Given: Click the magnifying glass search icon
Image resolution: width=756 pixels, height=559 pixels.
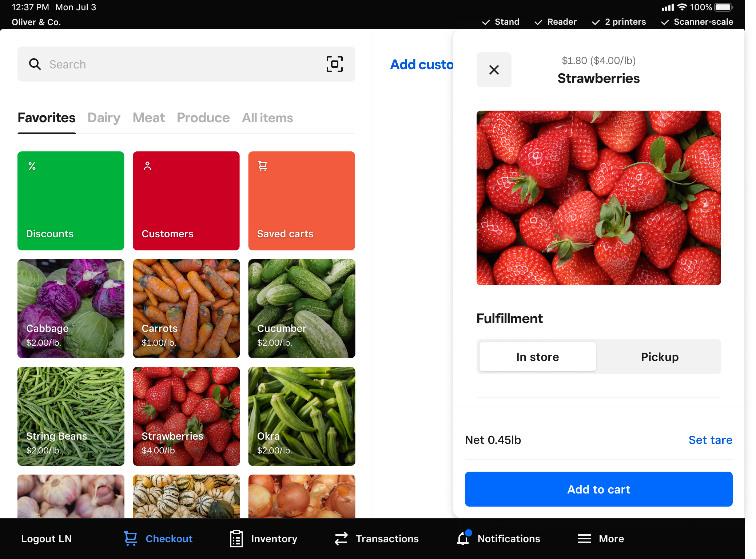Looking at the screenshot, I should pos(35,64).
